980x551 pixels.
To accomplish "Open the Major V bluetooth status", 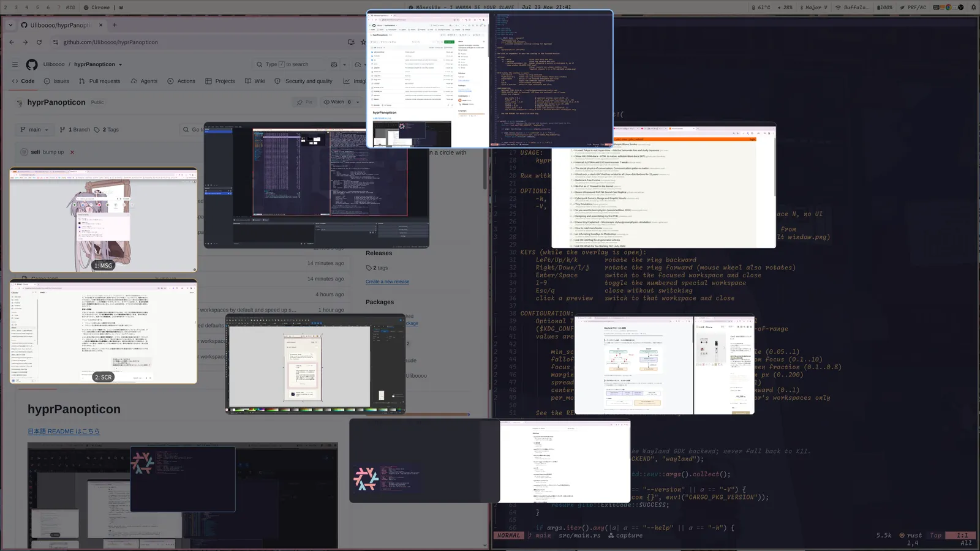I will pos(813,7).
